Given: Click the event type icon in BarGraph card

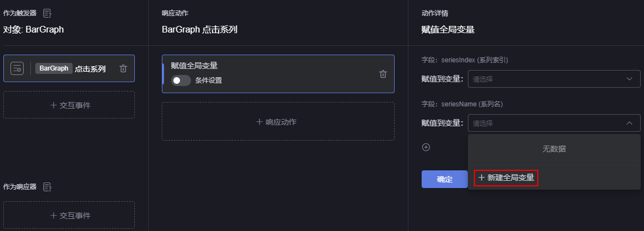Looking at the screenshot, I should tap(17, 69).
